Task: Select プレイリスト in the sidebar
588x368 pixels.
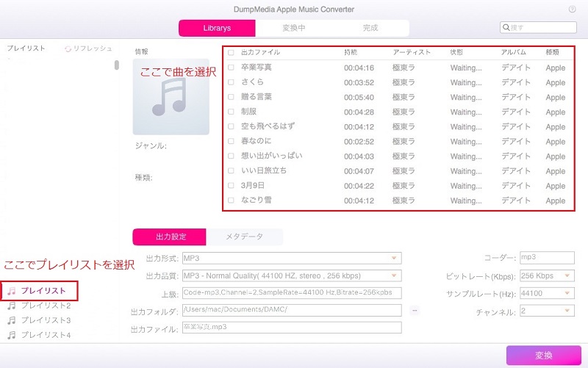Action: point(43,291)
